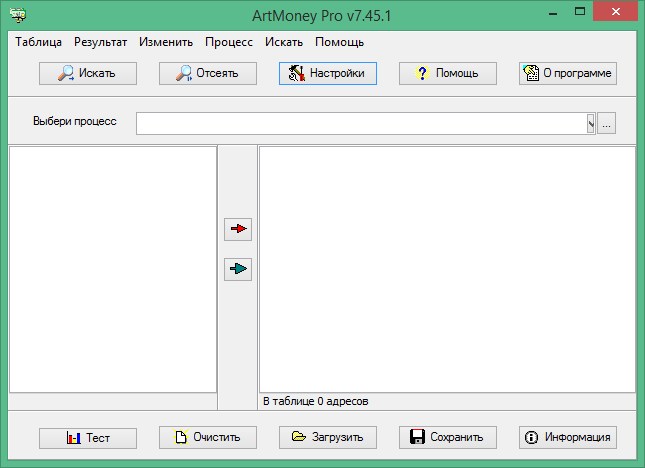Click the Помощь button with question mark
The height and width of the screenshot is (468, 645).
448,73
